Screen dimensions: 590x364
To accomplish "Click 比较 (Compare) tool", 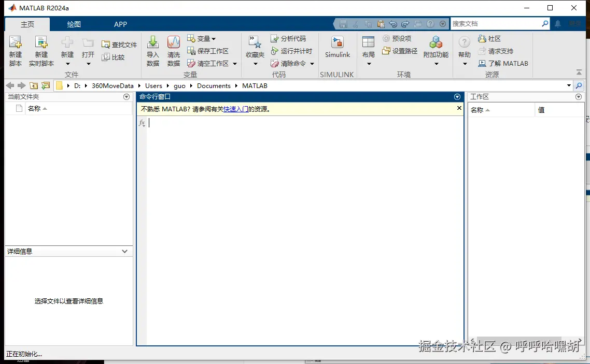I will (x=113, y=57).
